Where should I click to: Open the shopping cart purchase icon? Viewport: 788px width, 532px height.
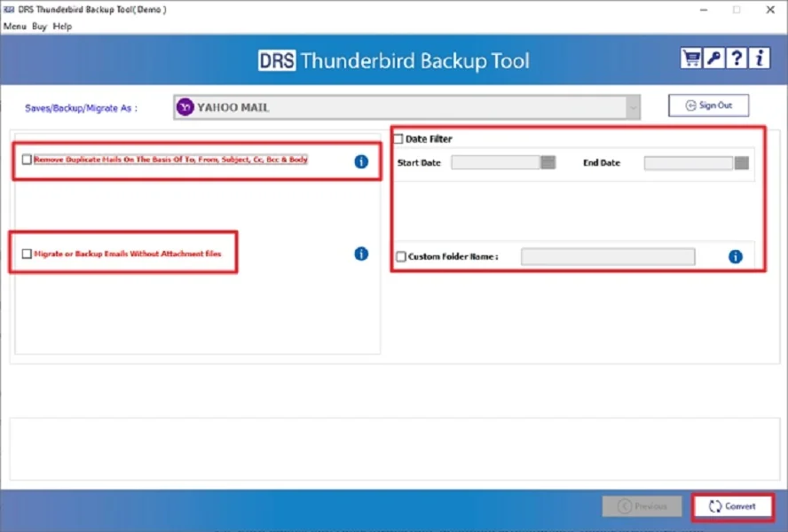click(x=691, y=58)
